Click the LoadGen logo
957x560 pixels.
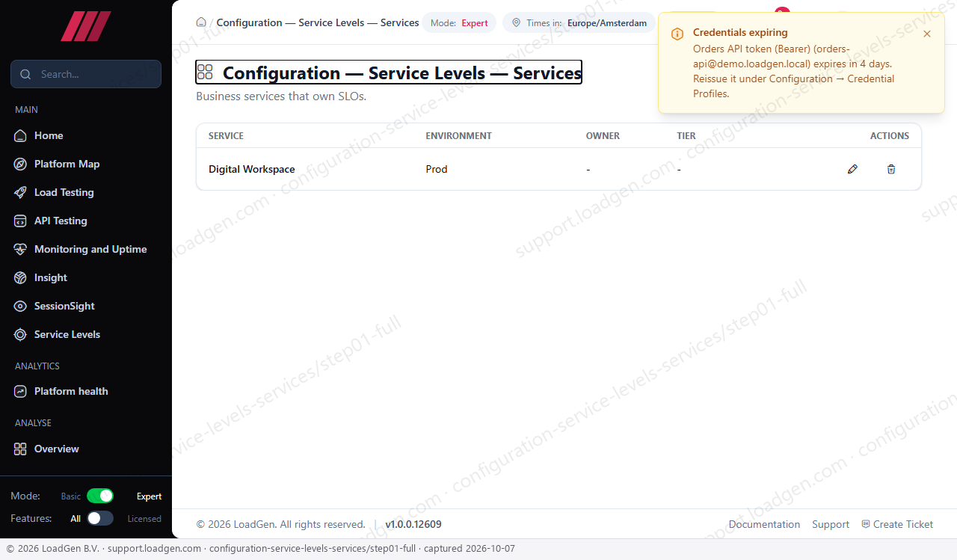[x=86, y=26]
